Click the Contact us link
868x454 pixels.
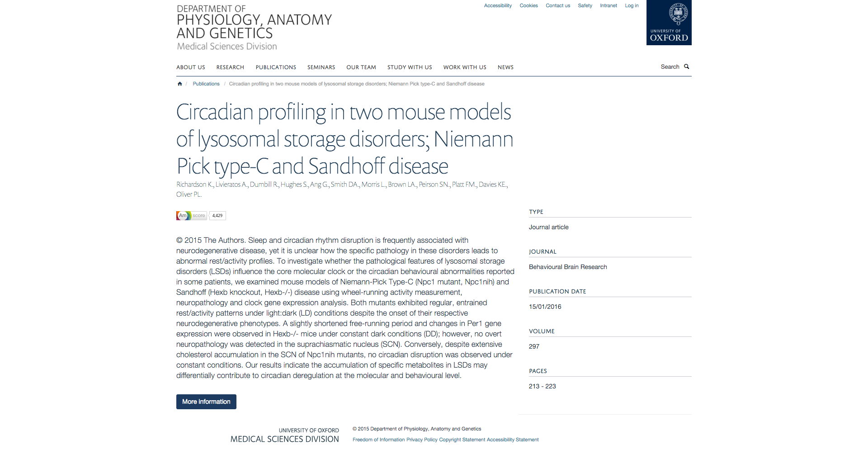pos(558,6)
